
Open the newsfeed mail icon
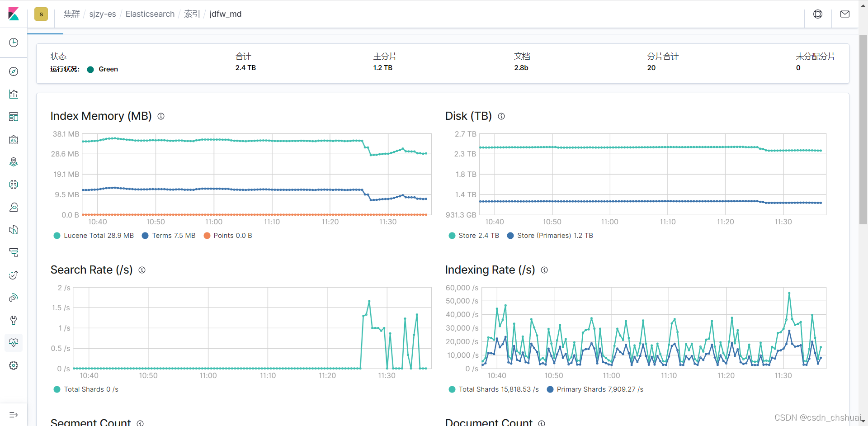pos(845,14)
